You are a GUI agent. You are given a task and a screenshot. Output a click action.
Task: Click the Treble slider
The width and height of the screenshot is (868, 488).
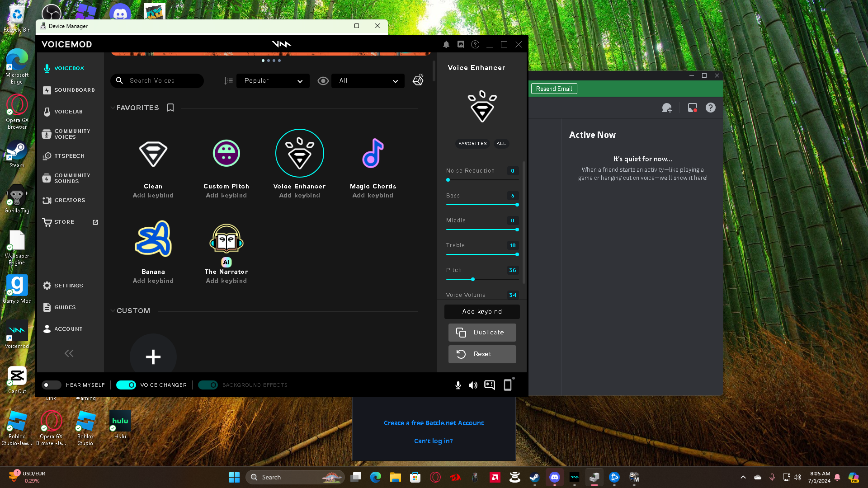[482, 254]
